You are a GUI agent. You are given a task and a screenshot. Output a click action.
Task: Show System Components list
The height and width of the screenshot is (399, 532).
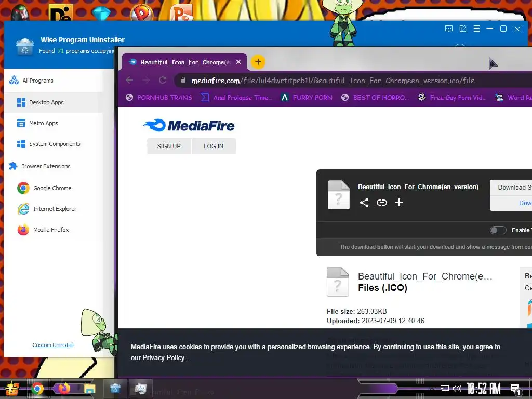click(54, 144)
